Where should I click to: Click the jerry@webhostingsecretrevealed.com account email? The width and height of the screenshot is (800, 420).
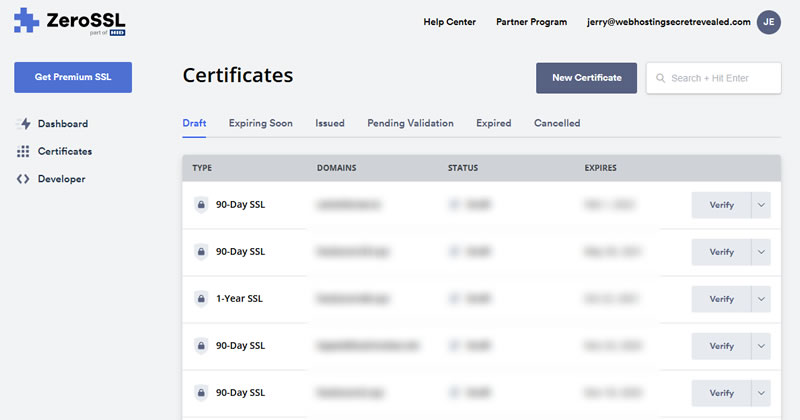pyautogui.click(x=668, y=22)
